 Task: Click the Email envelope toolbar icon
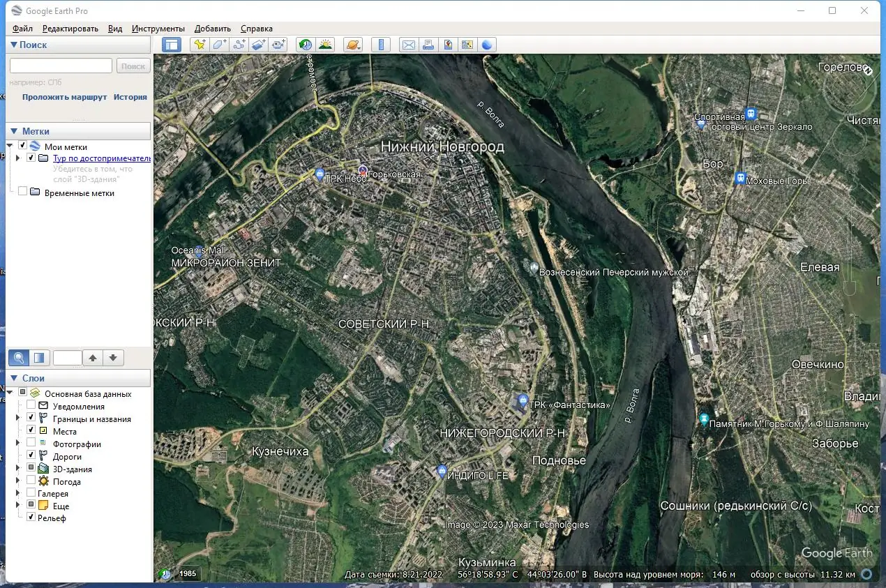pos(408,45)
